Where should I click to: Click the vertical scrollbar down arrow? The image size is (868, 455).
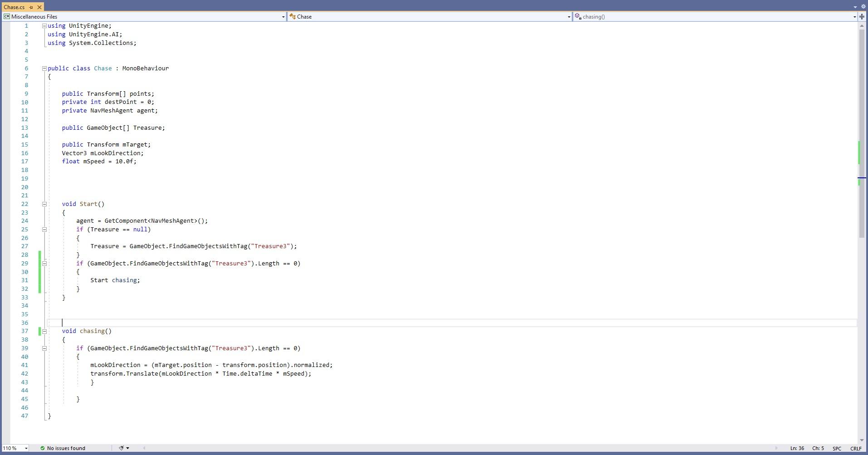point(861,440)
